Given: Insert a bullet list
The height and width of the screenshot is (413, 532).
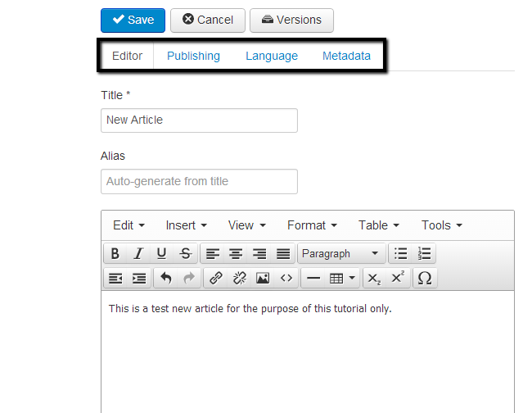Looking at the screenshot, I should coord(400,253).
